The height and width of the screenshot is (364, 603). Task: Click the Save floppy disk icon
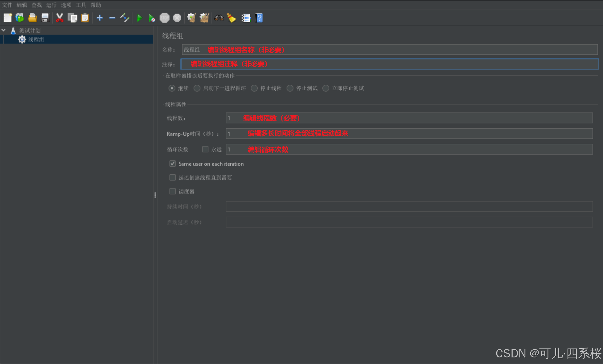45,18
